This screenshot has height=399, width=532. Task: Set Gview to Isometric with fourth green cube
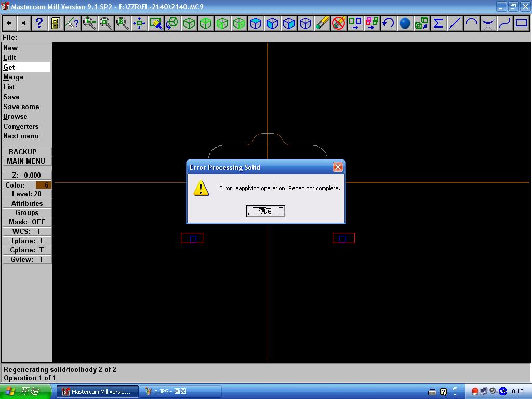(x=239, y=23)
